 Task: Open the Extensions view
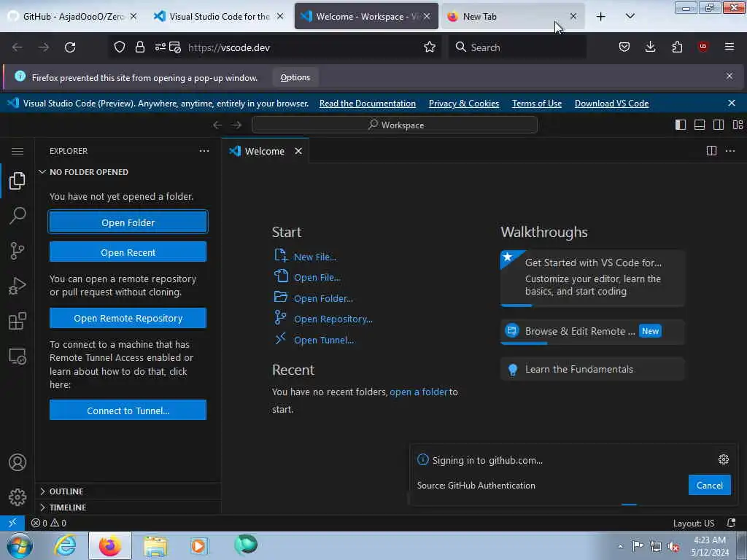pos(18,321)
